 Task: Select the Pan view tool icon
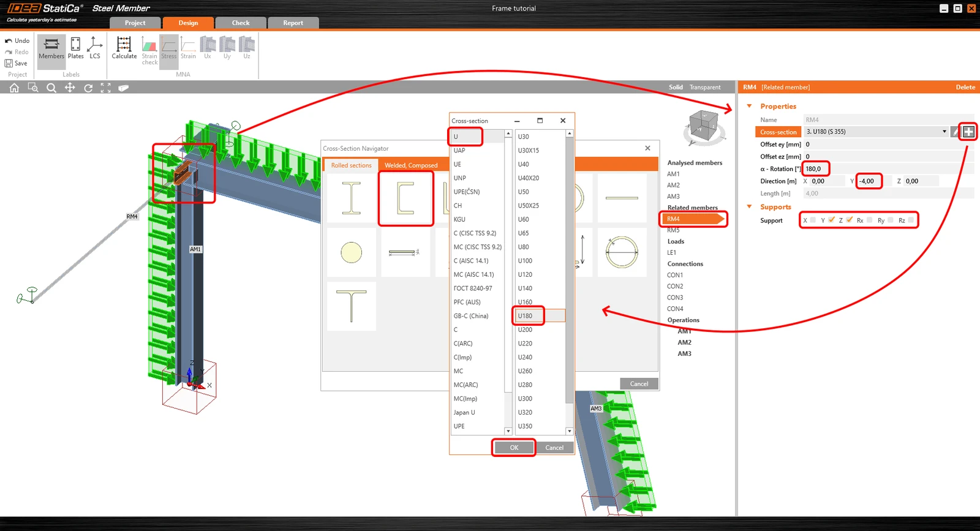coord(70,88)
